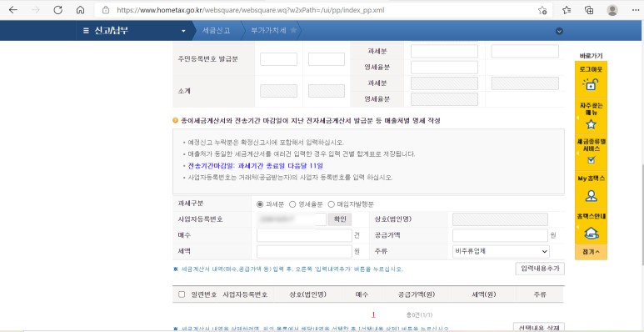644x332 pixels.
Task: Open the 신고/납부 main menu
Action: click(x=112, y=30)
